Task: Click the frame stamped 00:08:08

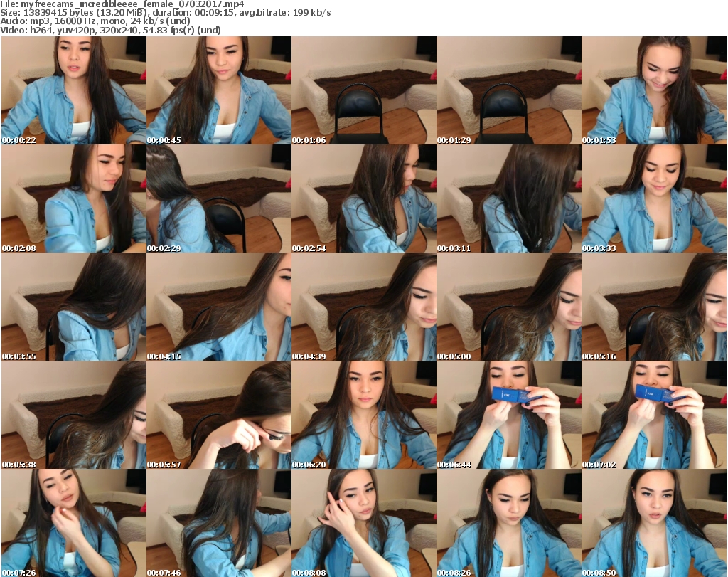Action: 364,523
